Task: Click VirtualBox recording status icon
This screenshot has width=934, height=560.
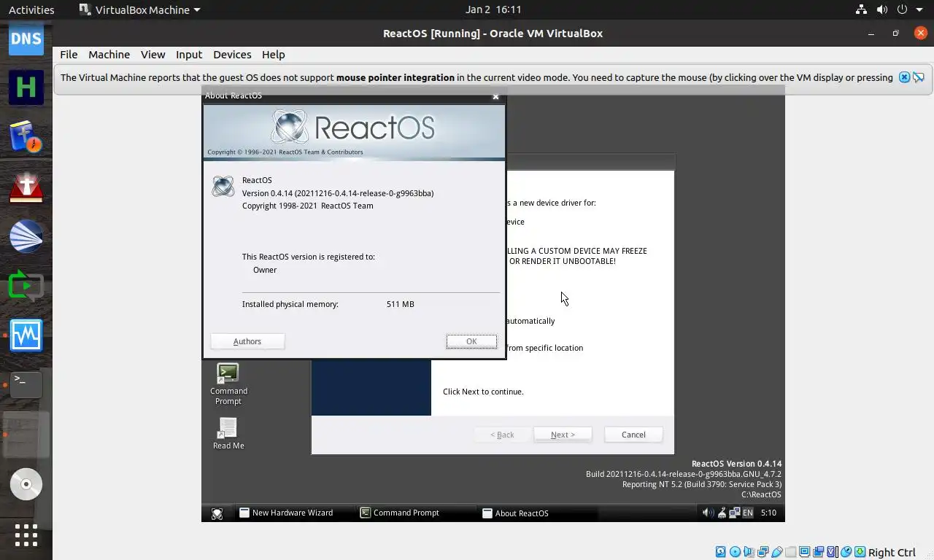Action: (x=819, y=552)
